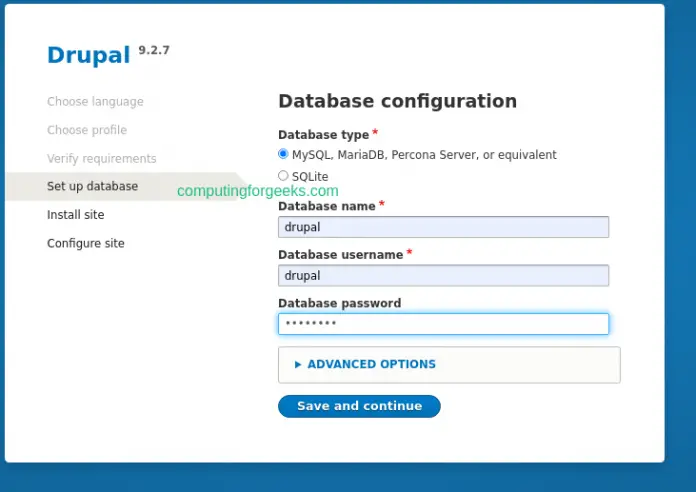Click the Database type label
The image size is (696, 492).
(x=323, y=135)
